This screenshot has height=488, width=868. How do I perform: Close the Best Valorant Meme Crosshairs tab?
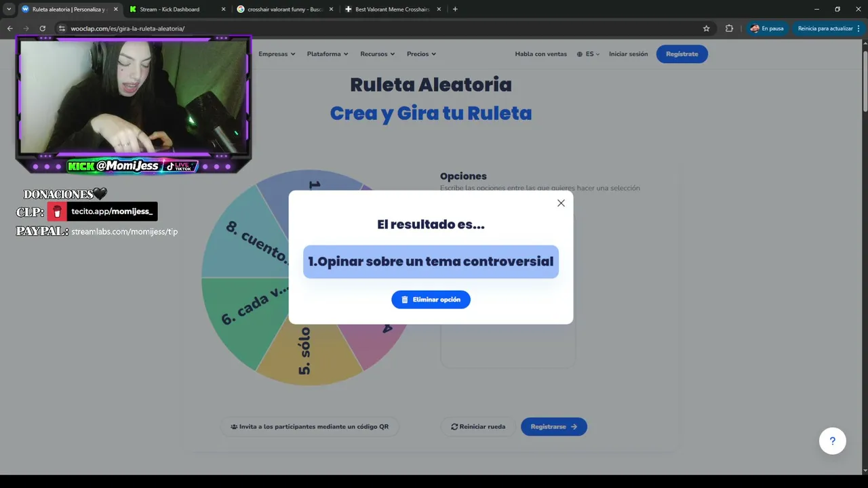439,9
